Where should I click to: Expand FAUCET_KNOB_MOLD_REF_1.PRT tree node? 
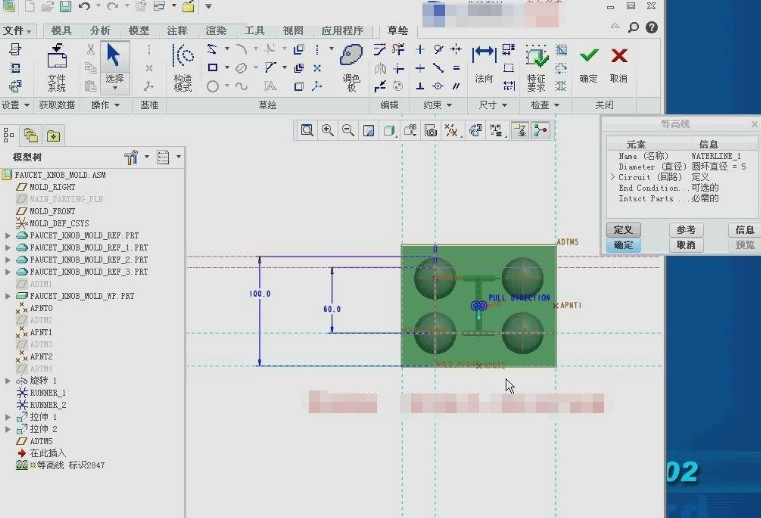[x=8, y=248]
